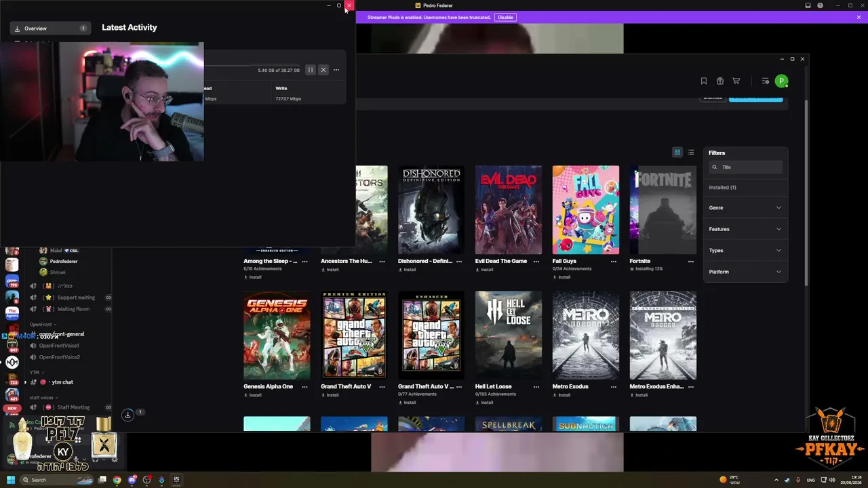Open the options menu for Metro Exodus
The image size is (868, 488).
(x=614, y=386)
